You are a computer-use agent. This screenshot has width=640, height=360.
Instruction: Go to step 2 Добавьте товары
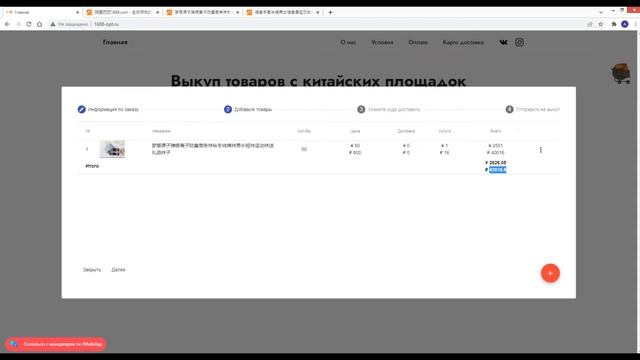click(248, 109)
